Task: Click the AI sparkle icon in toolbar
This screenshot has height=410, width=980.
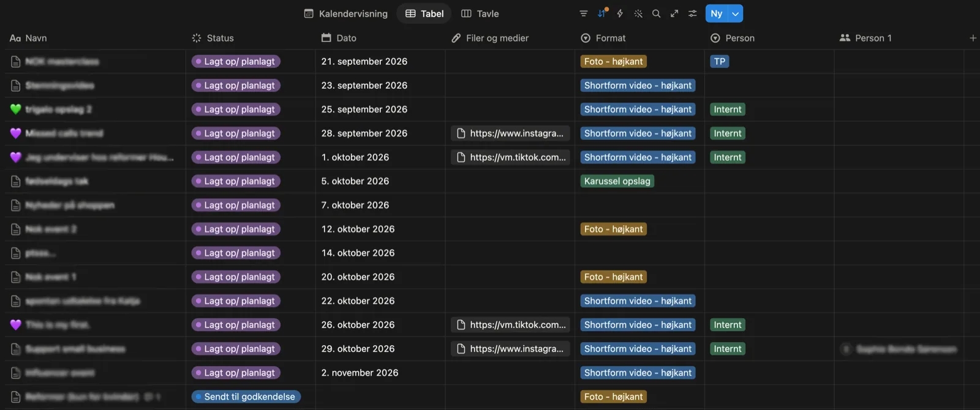Action: click(638, 13)
